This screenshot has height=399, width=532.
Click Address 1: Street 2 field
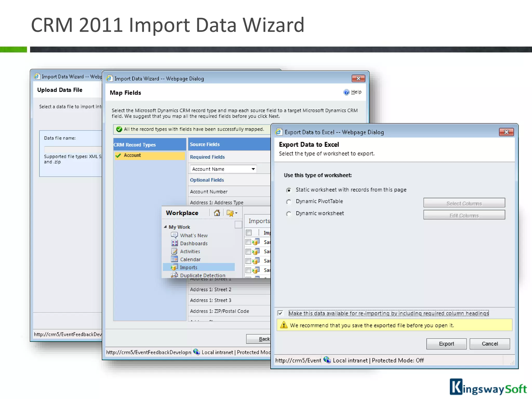pyautogui.click(x=210, y=289)
